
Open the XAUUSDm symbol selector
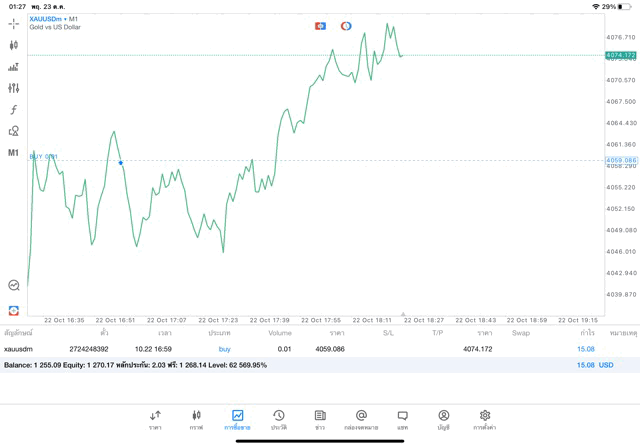coord(48,19)
